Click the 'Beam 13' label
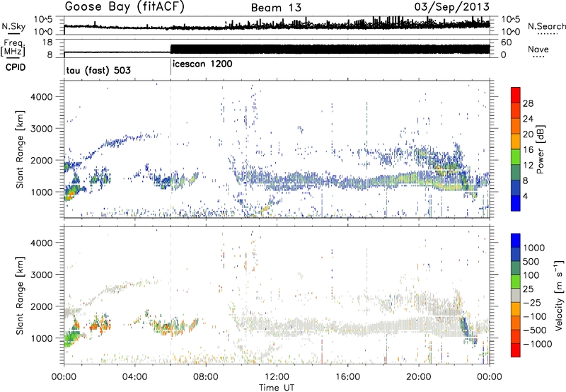This screenshot has height=392, width=566. point(276,8)
